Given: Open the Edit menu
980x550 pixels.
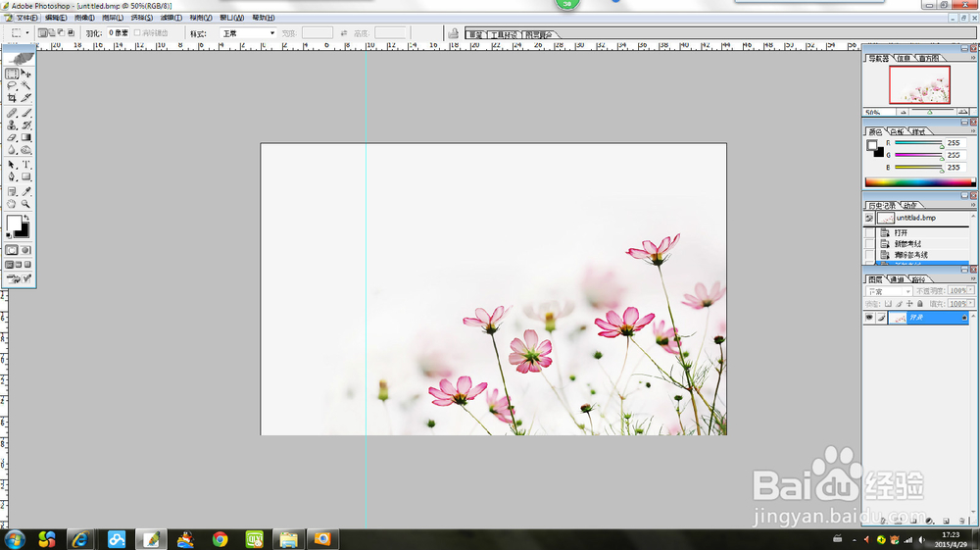Looking at the screenshot, I should (56, 18).
